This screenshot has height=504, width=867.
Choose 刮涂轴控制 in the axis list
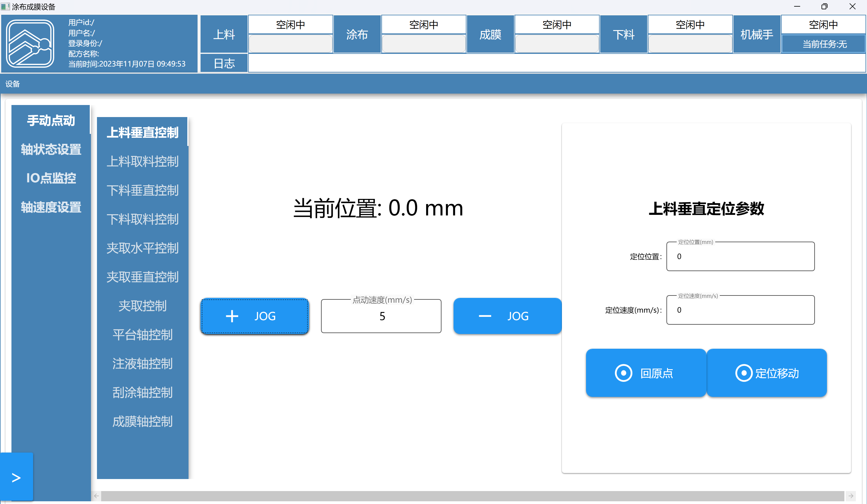[x=142, y=392]
